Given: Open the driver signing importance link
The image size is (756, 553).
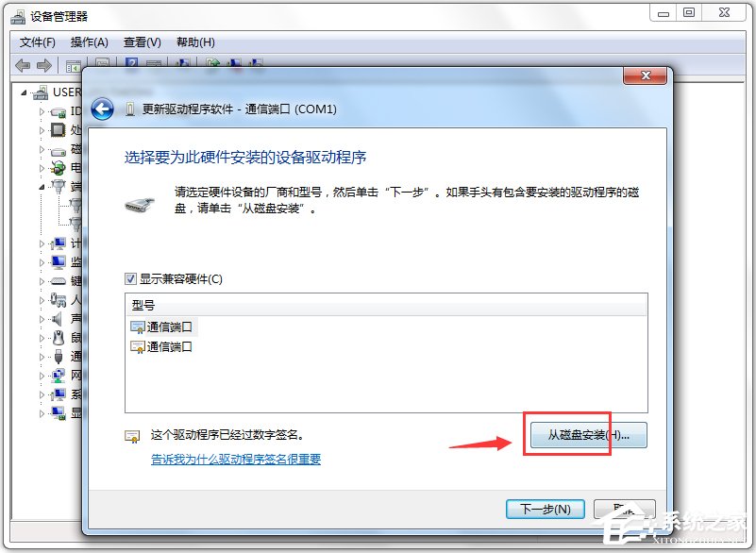Looking at the screenshot, I should (x=236, y=459).
